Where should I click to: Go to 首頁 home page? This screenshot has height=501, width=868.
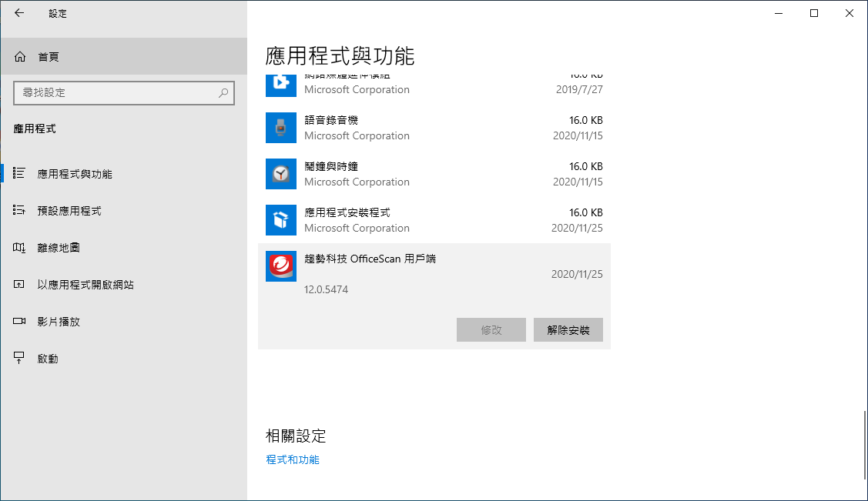click(x=124, y=56)
